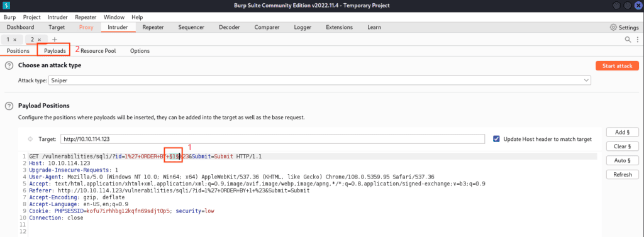The height and width of the screenshot is (237, 644).
Task: Toggle Update Host header to match target
Action: click(x=497, y=139)
